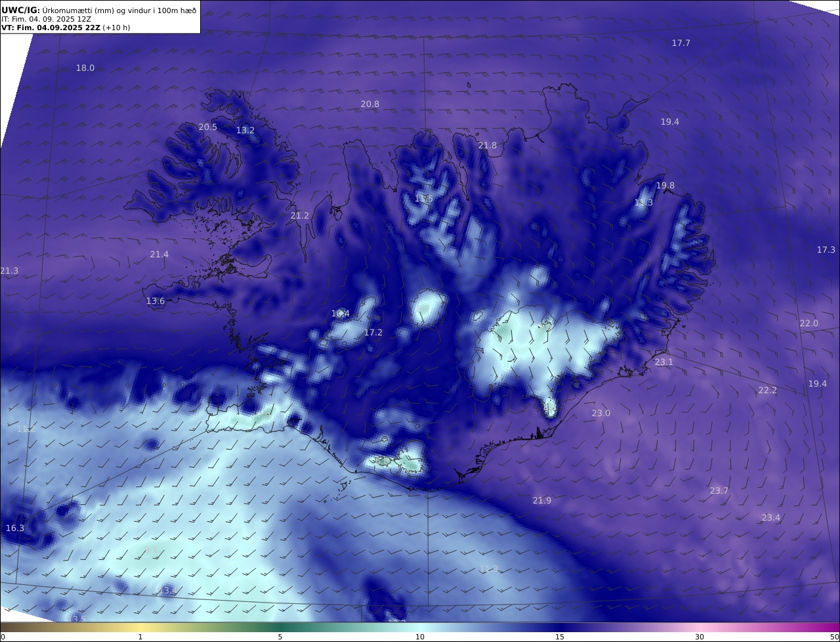840x642 pixels.
Task: Click the 20.5 value over the Westfjords
Action: coord(208,127)
